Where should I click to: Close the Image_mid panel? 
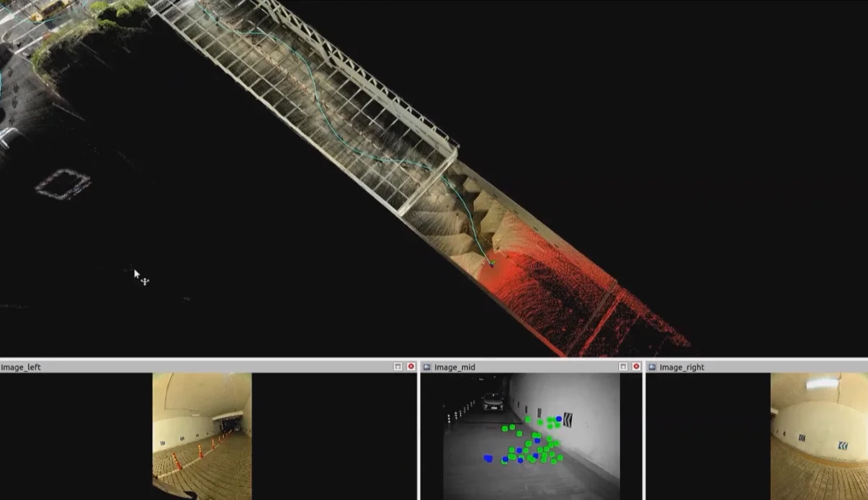[636, 367]
